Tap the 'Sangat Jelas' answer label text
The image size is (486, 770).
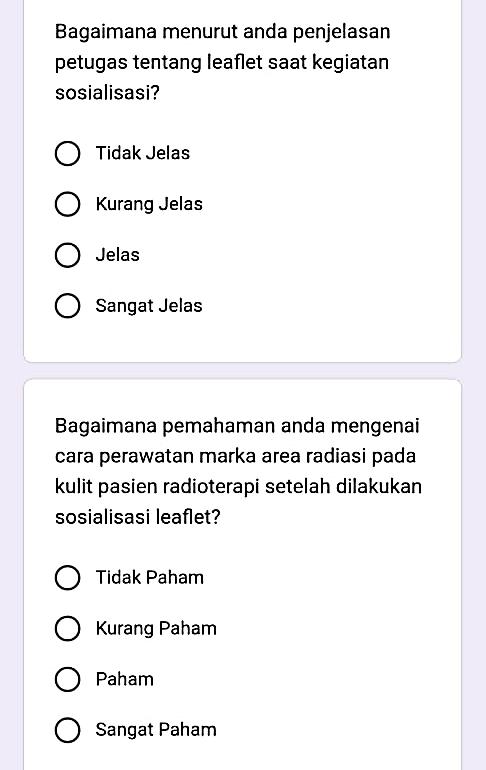[149, 306]
